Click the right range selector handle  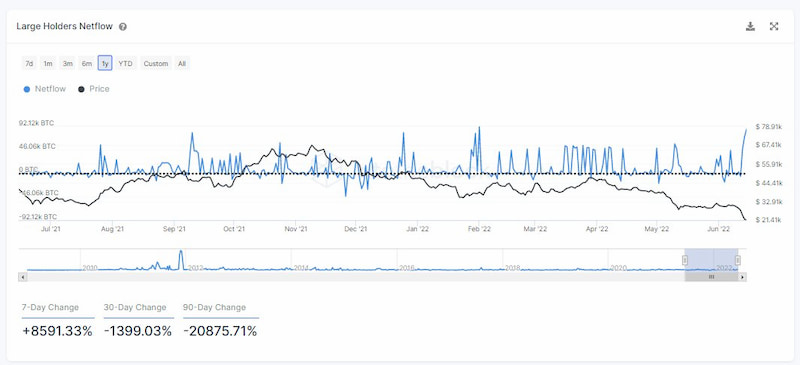pos(738,260)
